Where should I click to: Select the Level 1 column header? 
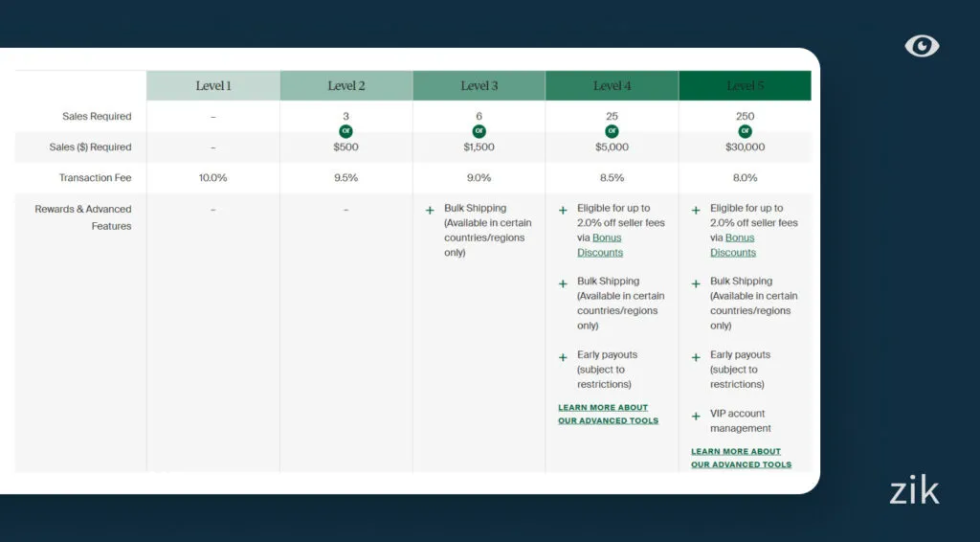tap(213, 85)
